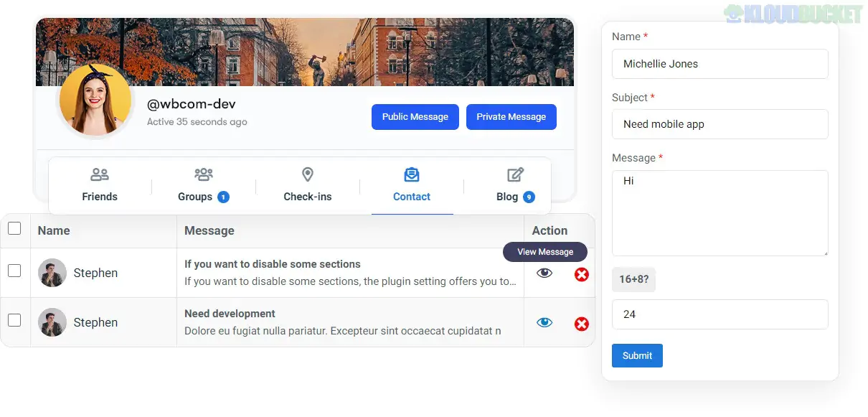
Task: Click the Blog compose icon
Action: (x=514, y=174)
